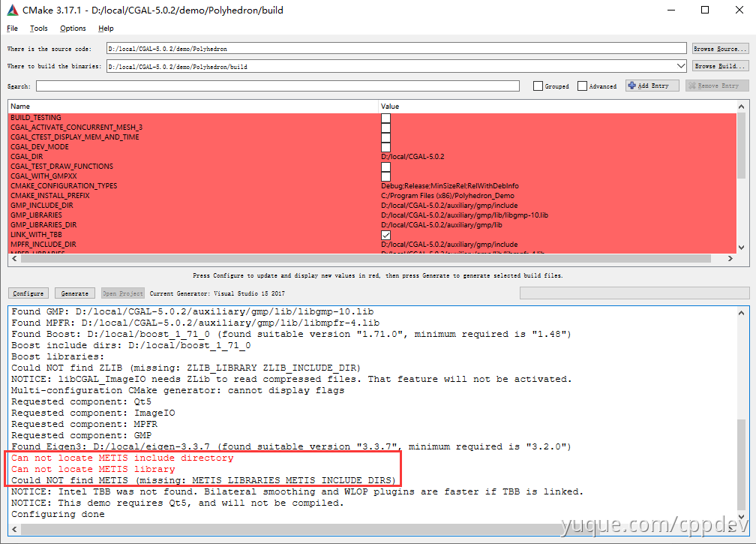Click the Browse Source button
This screenshot has height=544, width=756.
point(720,49)
